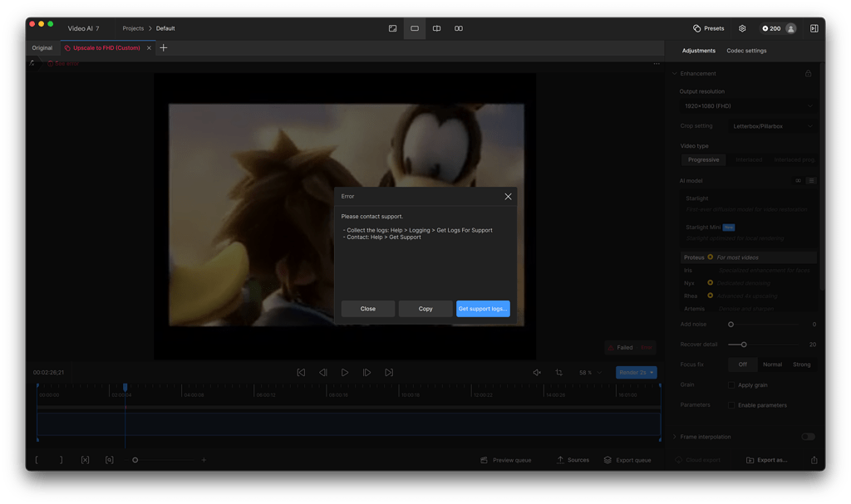Step back one frame
This screenshot has width=851, height=504.
pos(323,372)
